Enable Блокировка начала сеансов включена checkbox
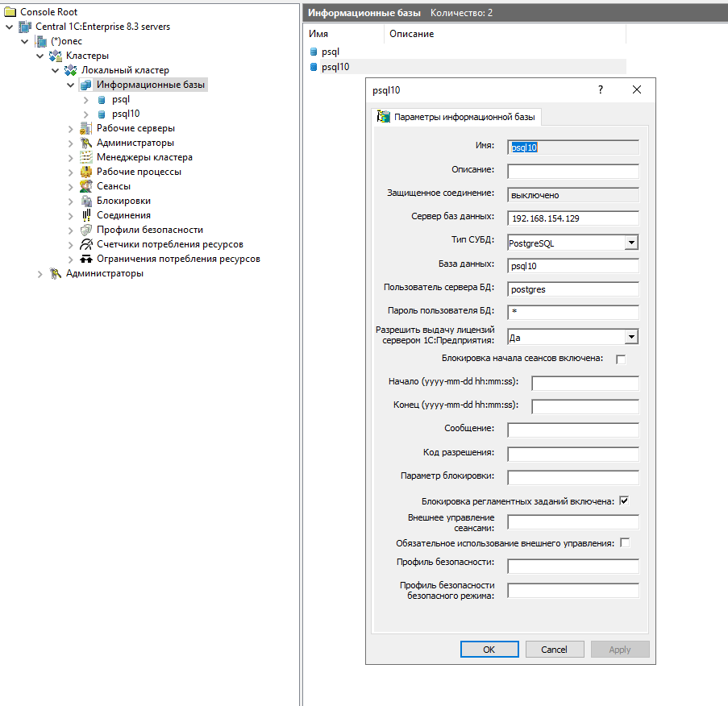This screenshot has height=706, width=728. 621,359
